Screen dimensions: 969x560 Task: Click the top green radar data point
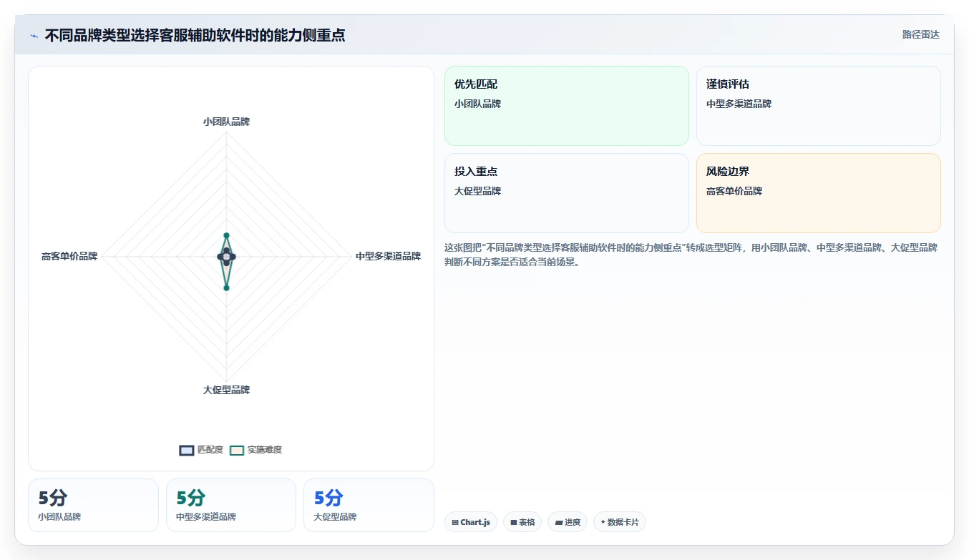coord(226,235)
